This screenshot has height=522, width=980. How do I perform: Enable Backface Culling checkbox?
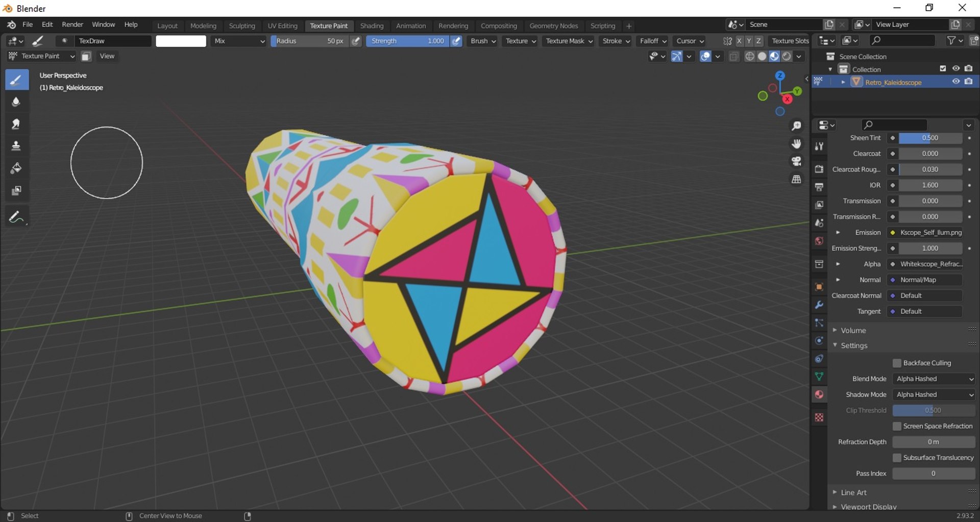click(x=897, y=363)
